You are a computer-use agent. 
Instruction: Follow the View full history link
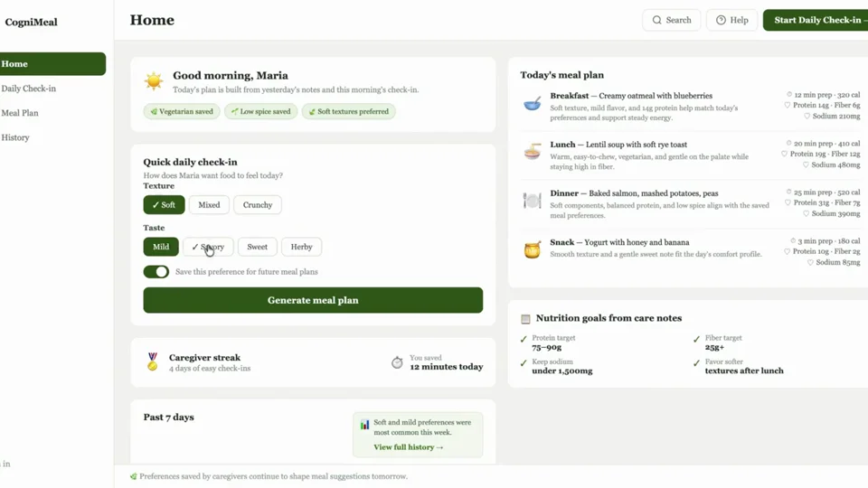pos(409,447)
